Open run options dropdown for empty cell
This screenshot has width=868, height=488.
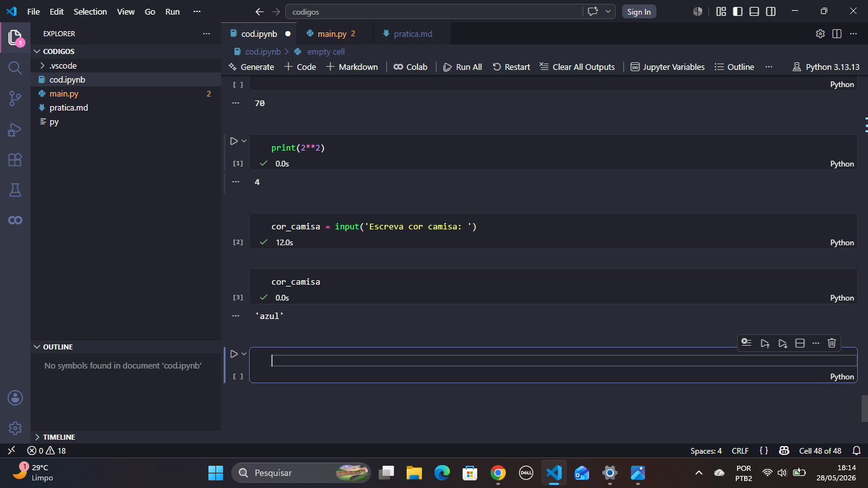244,354
